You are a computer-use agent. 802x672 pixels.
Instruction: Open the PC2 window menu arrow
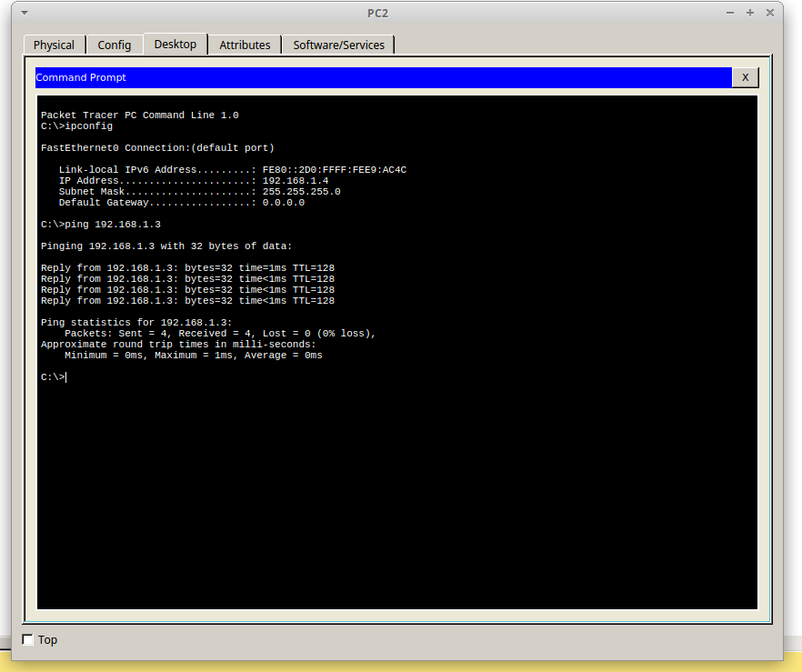[x=25, y=13]
